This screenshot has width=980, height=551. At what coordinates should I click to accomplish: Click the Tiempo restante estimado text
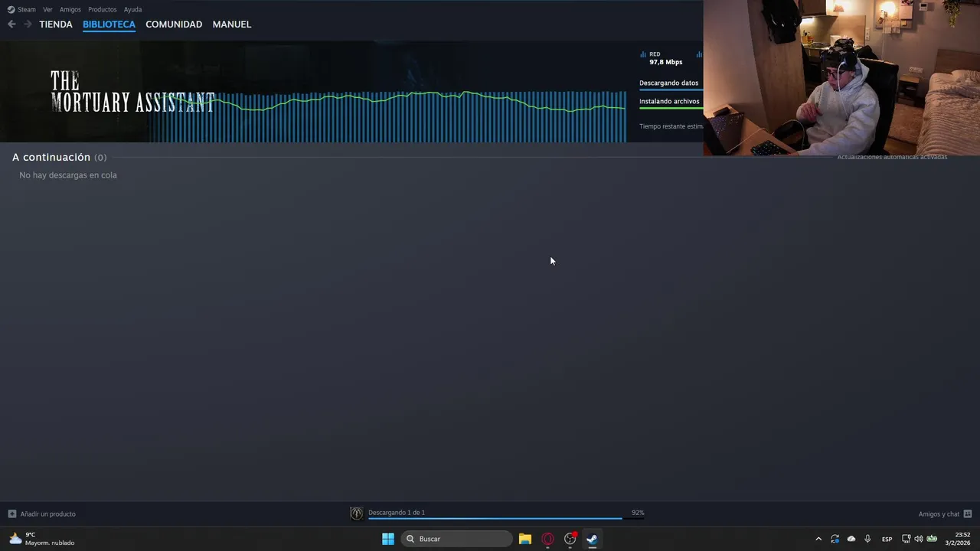[x=671, y=126]
